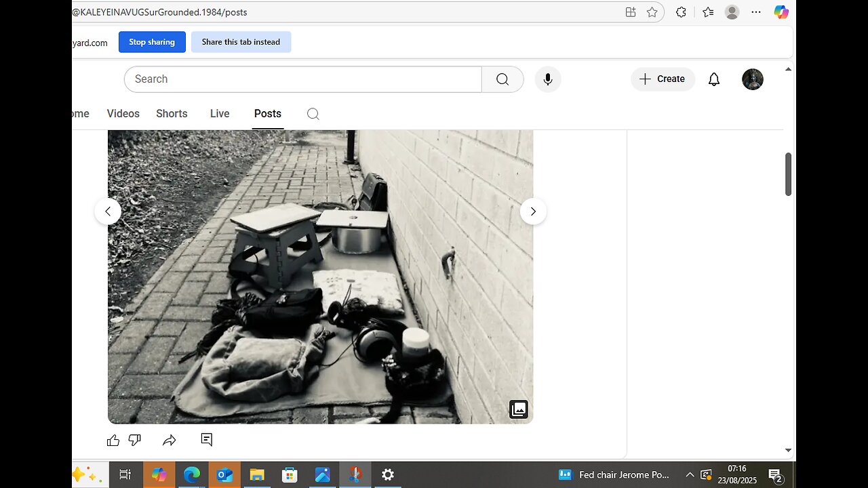Open Microsoft Edge from the taskbar
868x488 pixels.
192,475
